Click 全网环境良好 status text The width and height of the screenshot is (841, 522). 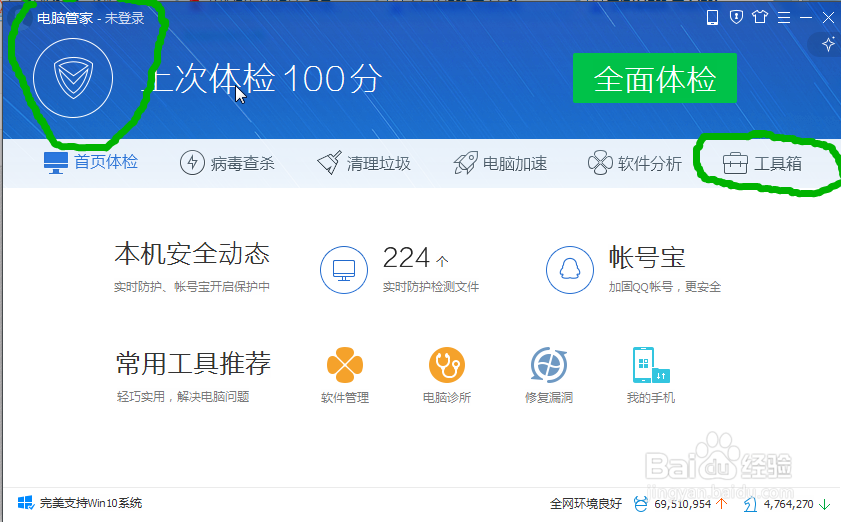click(586, 504)
